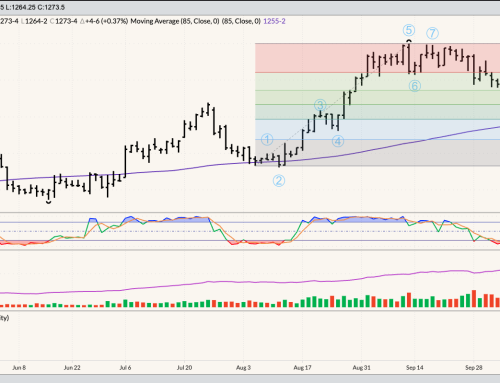This screenshot has height=383, width=500.
Task: Click the Sep 14 date label
Action: click(x=415, y=368)
